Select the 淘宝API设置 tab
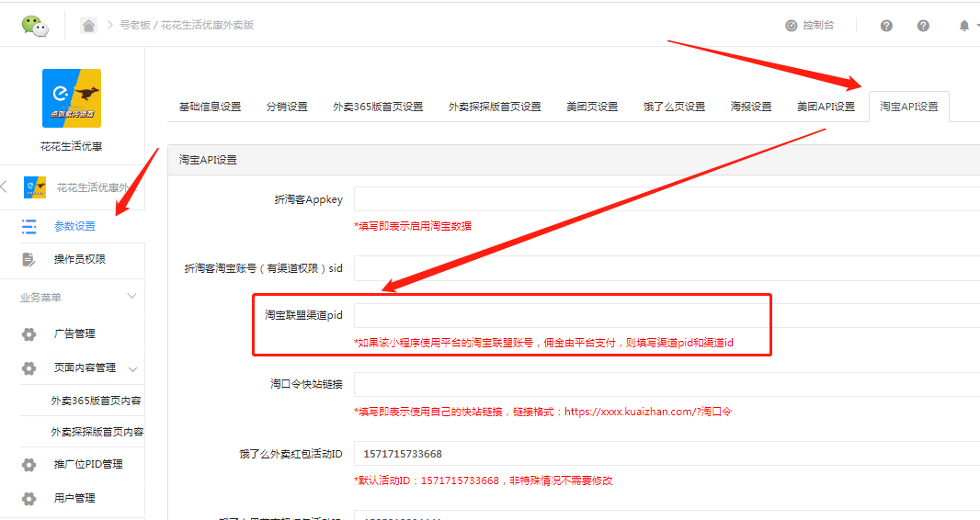Screen dimensions: 980x520 point(909,107)
